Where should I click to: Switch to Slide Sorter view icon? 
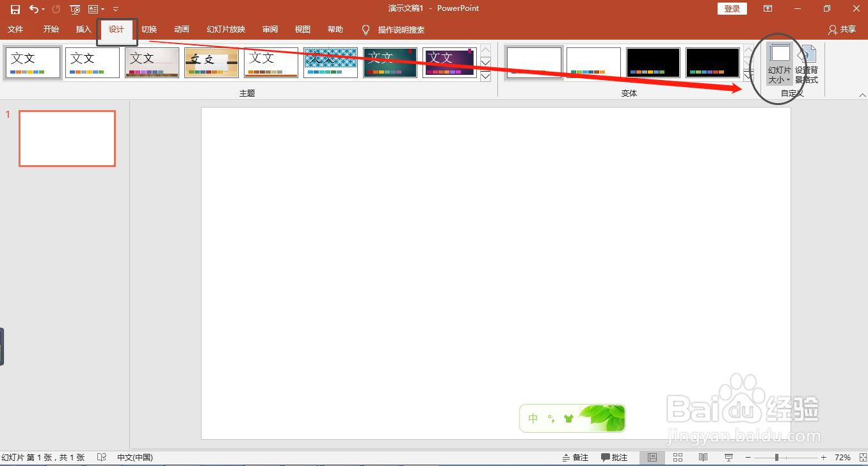pos(678,458)
